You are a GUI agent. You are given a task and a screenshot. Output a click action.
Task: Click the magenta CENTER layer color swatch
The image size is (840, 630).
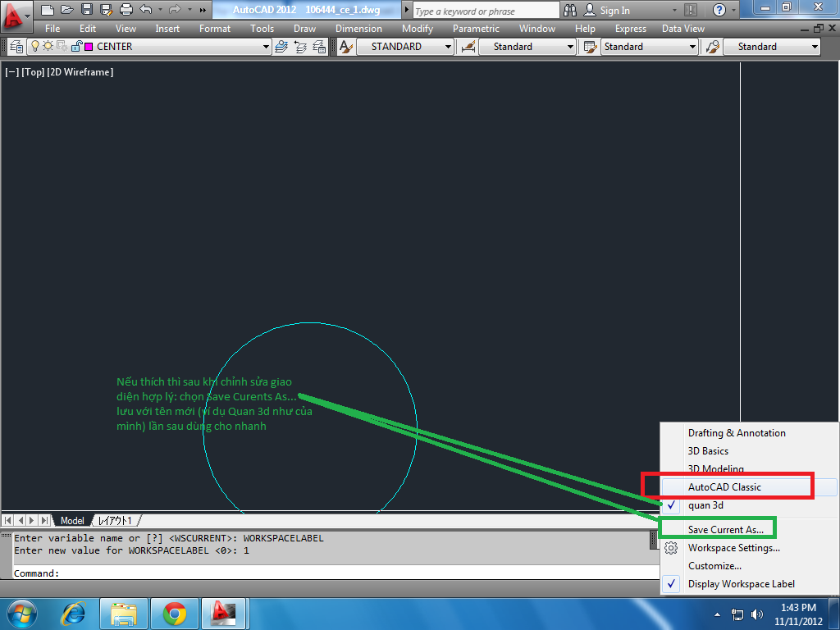pyautogui.click(x=89, y=47)
